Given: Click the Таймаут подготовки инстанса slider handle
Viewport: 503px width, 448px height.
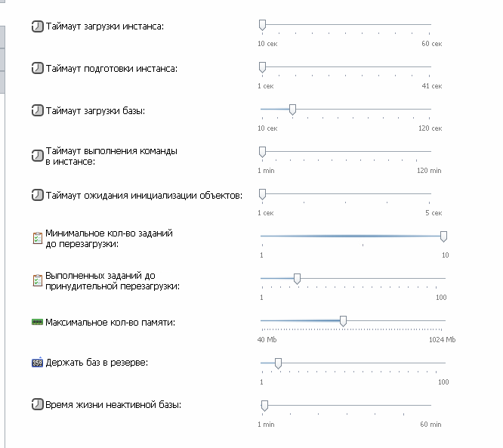Looking at the screenshot, I should point(262,67).
